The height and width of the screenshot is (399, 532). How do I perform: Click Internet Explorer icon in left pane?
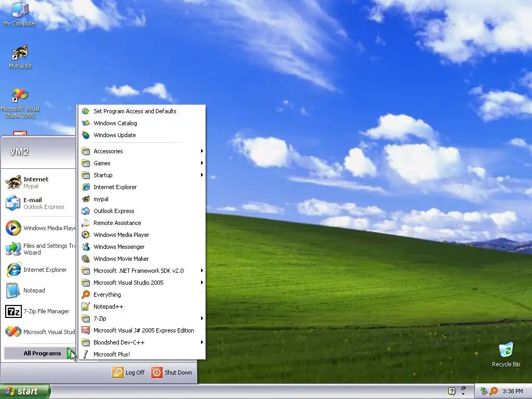pyautogui.click(x=14, y=270)
